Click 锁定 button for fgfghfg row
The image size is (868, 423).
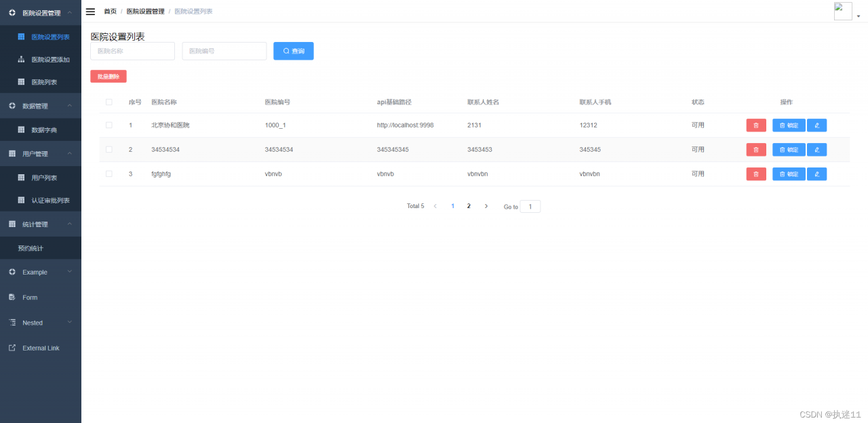789,174
